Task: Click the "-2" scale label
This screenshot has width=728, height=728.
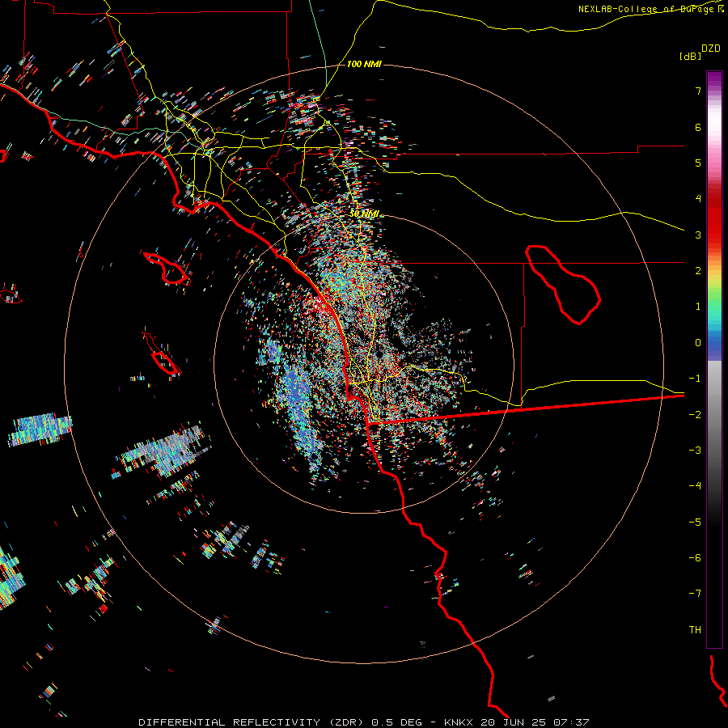Action: pos(695,415)
